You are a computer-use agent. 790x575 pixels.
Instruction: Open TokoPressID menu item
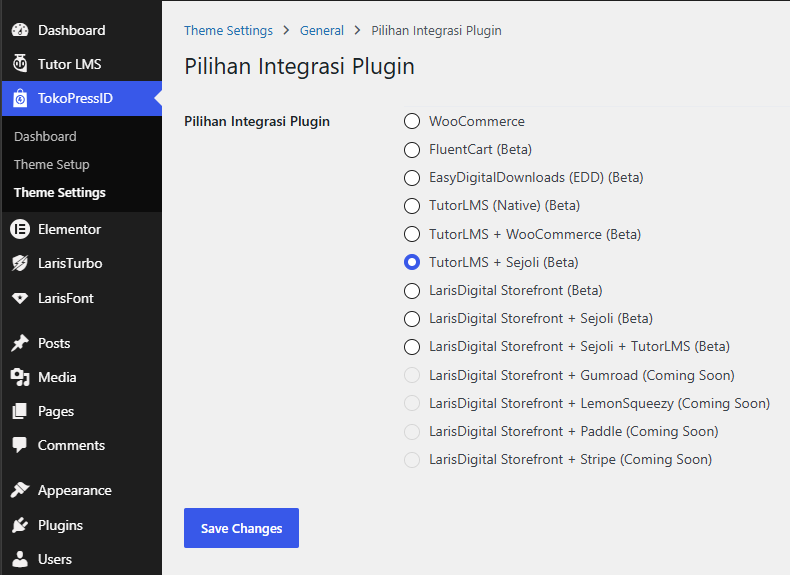[x=81, y=98]
